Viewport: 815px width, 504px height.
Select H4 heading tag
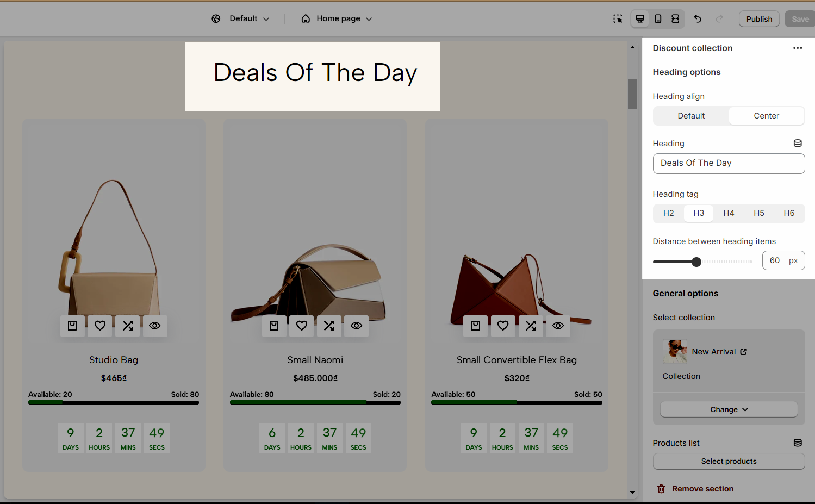pos(729,213)
